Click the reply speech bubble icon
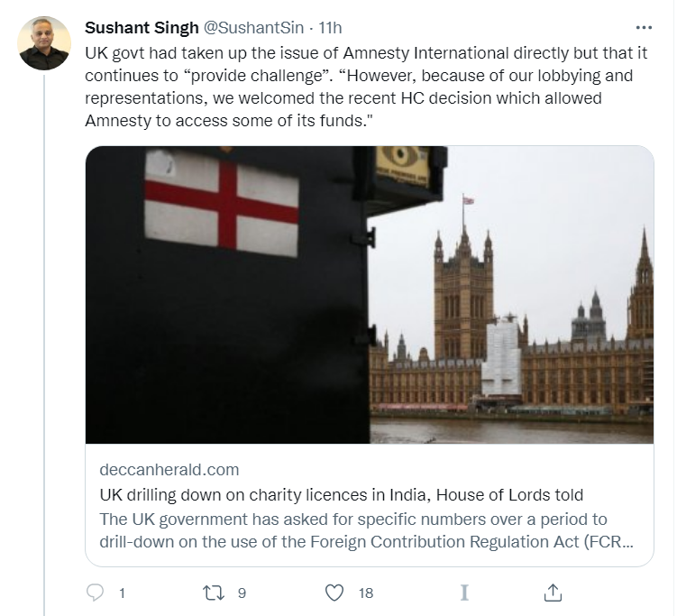 [96, 593]
